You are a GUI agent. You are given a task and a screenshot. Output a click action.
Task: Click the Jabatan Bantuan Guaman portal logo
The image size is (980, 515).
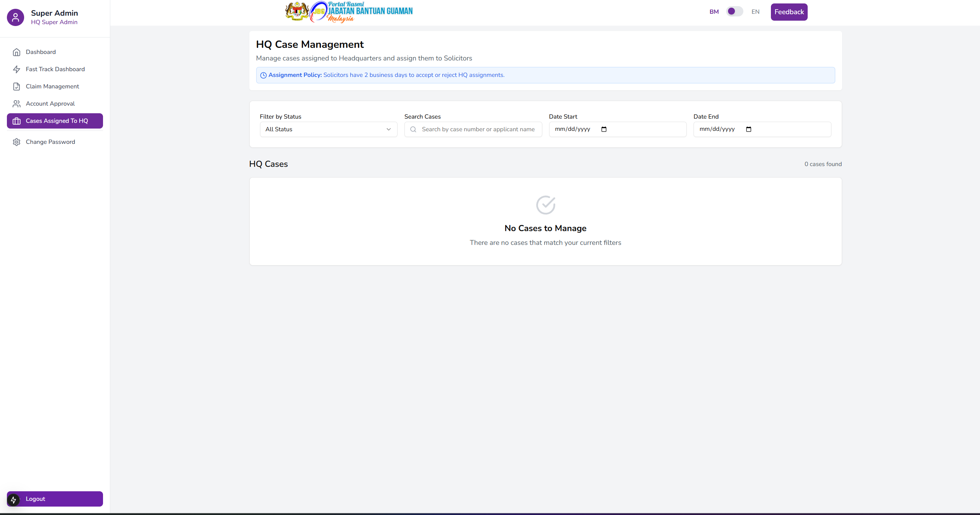click(349, 12)
